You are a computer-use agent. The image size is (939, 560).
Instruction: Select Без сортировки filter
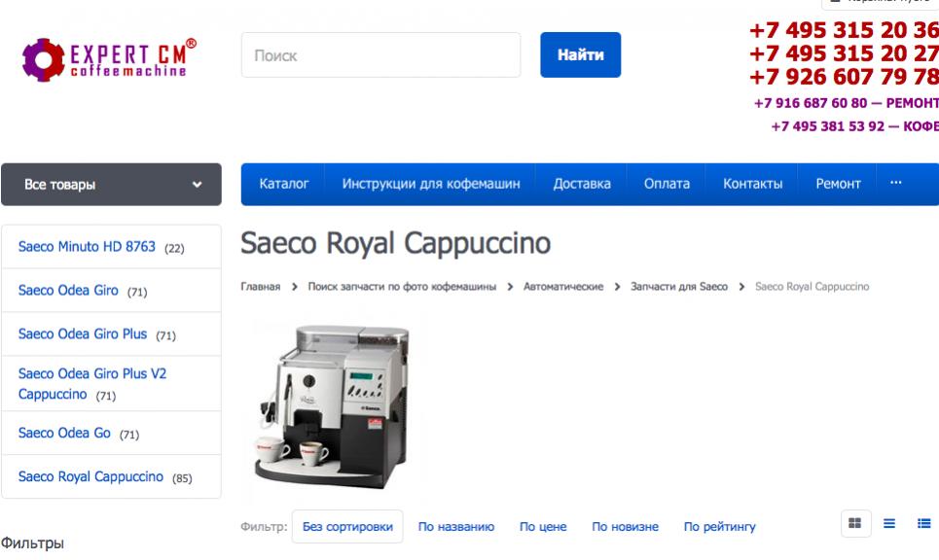(x=347, y=527)
